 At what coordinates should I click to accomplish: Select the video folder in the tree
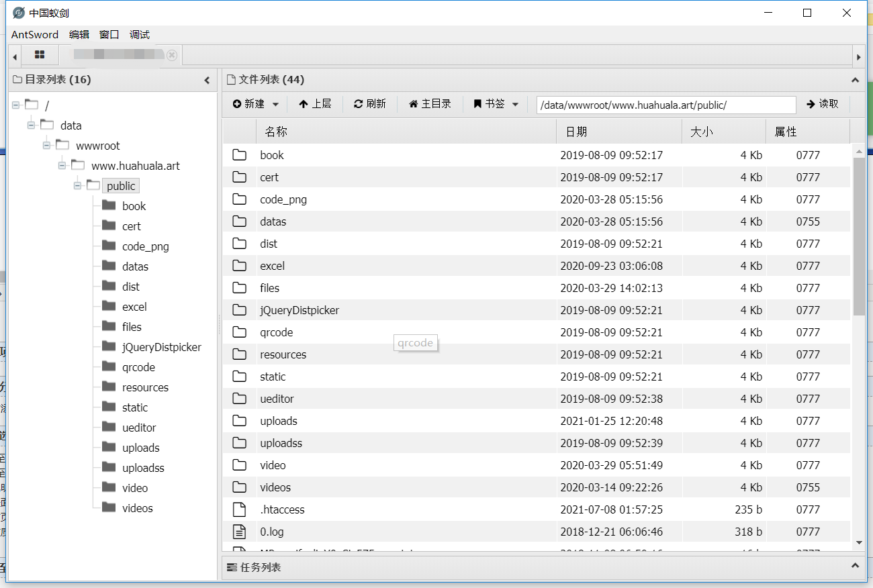point(135,488)
